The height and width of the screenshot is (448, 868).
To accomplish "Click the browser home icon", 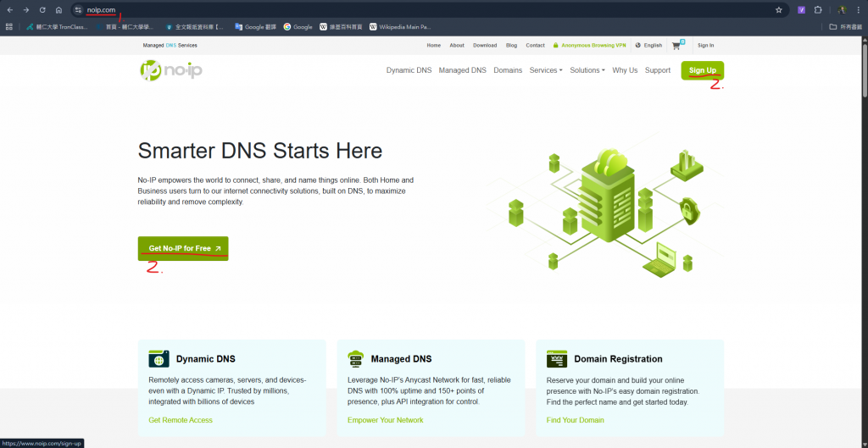I will (58, 10).
